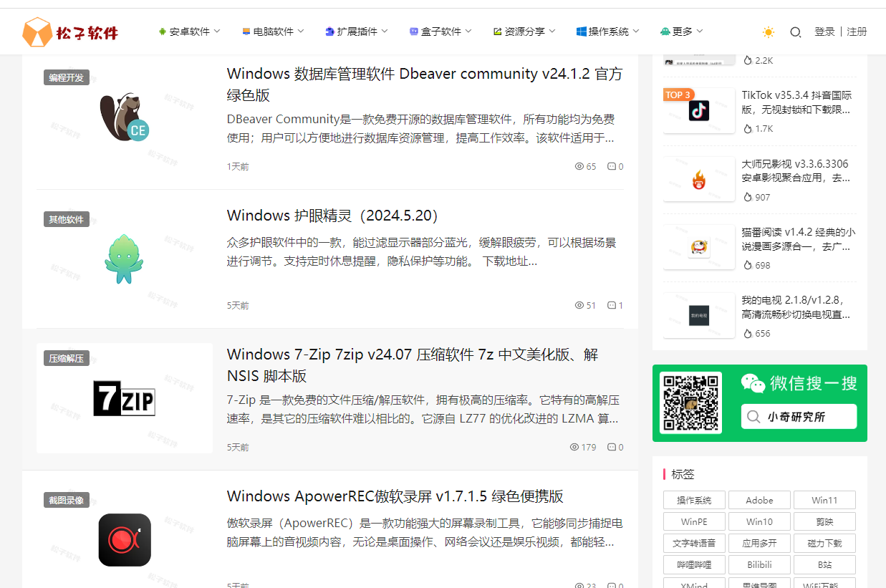Click the share icon beside 资源分享
Image resolution: width=886 pixels, height=588 pixels.
click(497, 32)
